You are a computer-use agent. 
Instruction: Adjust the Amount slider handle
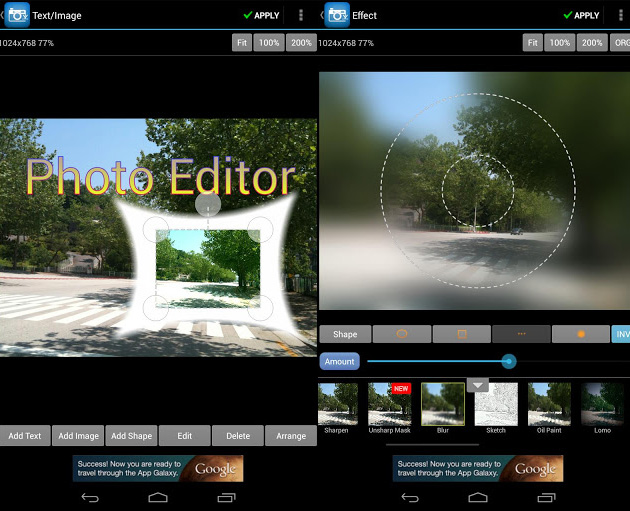[509, 362]
